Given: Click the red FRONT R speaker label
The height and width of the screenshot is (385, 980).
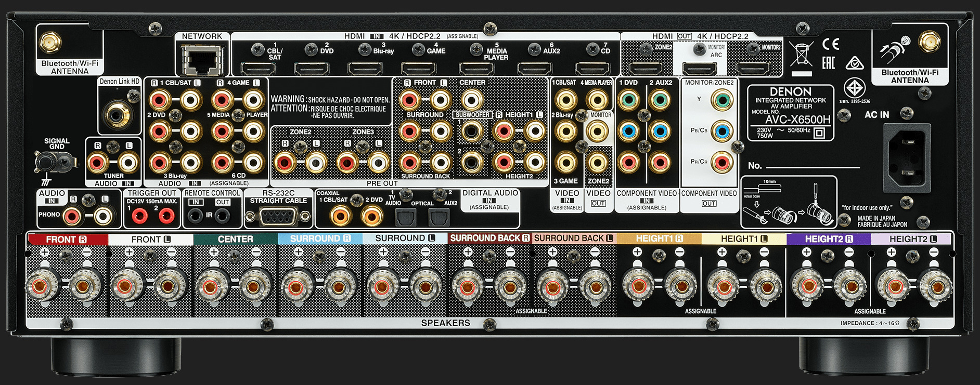Looking at the screenshot, I should pos(67,240).
